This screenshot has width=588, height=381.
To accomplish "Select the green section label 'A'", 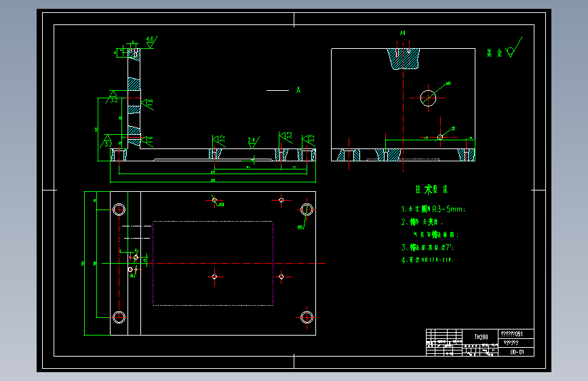I will coord(298,90).
